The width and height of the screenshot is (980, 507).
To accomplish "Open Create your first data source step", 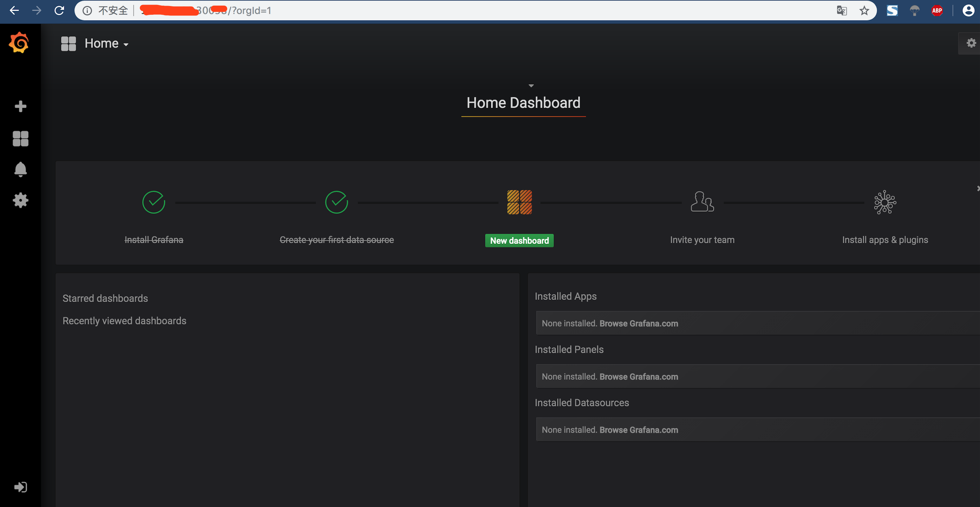I will coord(337,240).
